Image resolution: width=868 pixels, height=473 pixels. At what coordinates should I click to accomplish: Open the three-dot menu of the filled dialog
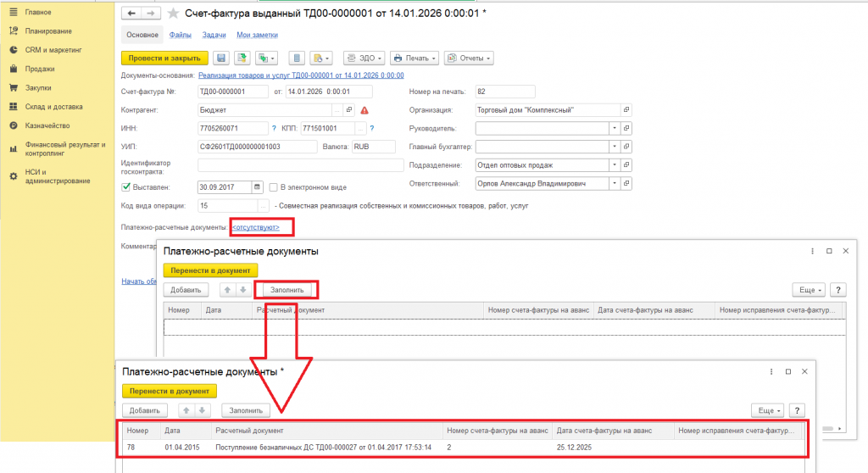[771, 371]
